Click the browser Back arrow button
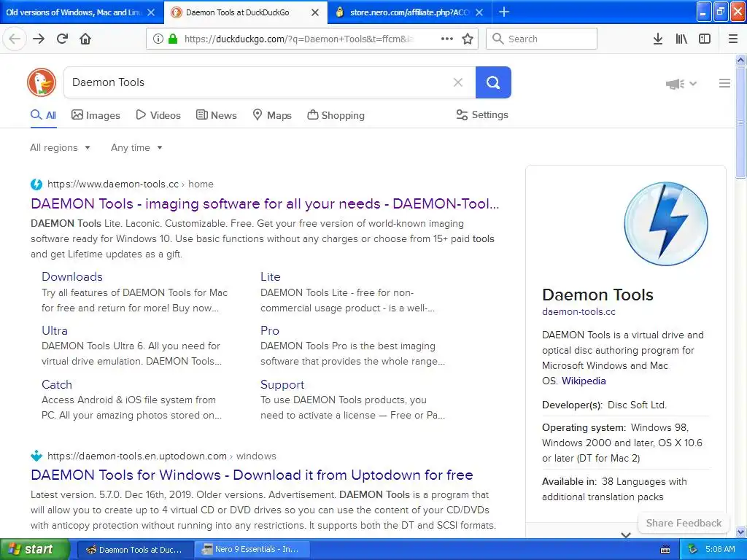 tap(15, 39)
